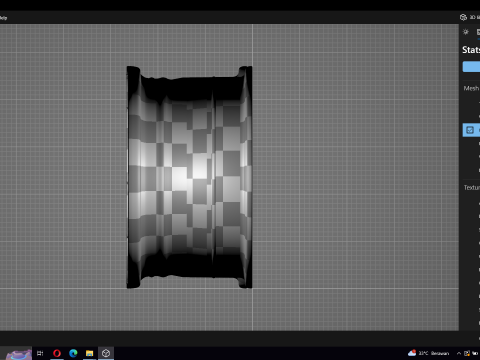
Task: Click the taskbar search highlight image
Action: pos(18,354)
